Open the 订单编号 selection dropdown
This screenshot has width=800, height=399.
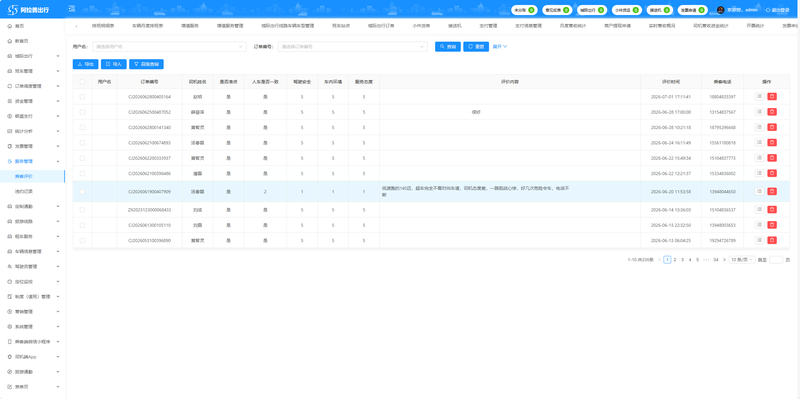[x=353, y=46]
